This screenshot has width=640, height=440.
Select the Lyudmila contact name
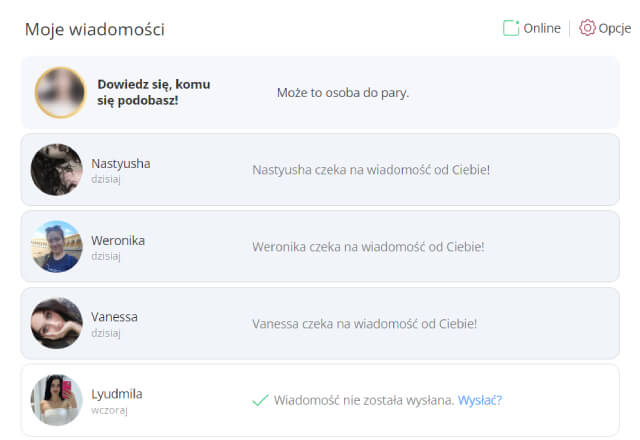[117, 394]
